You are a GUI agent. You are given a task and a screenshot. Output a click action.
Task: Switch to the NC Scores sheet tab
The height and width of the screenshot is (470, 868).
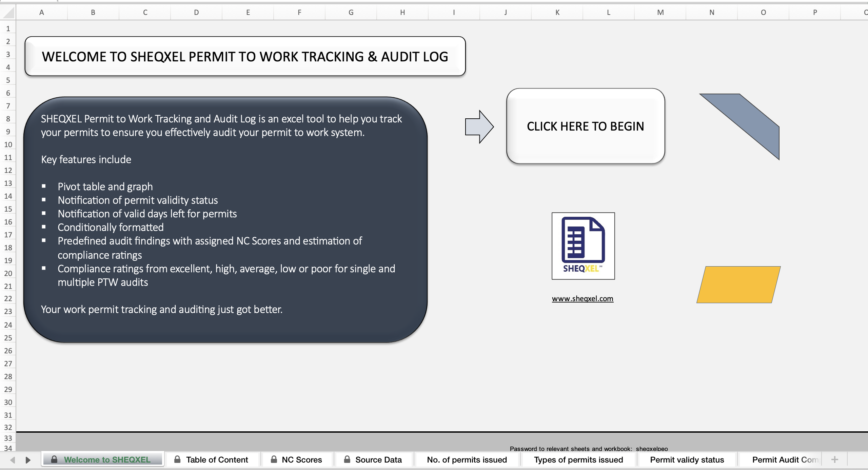click(297, 460)
